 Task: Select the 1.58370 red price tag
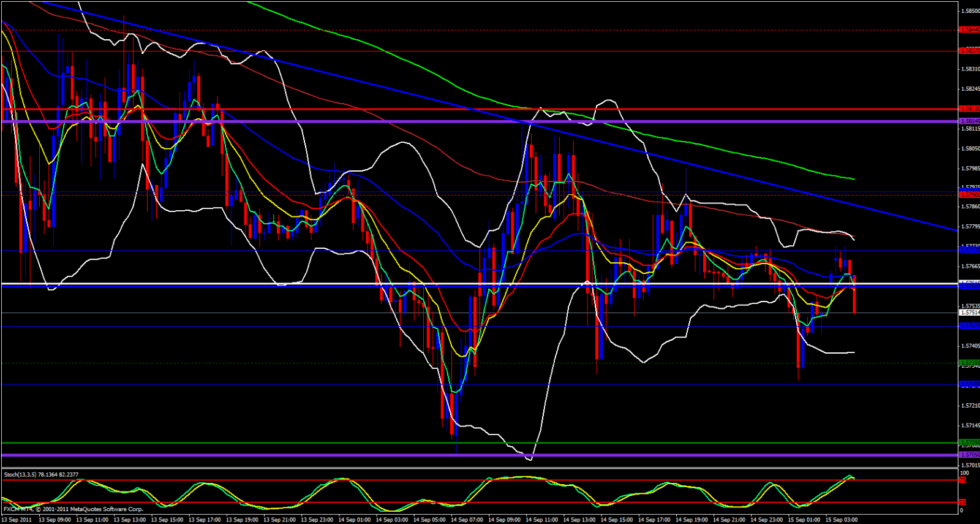point(969,51)
